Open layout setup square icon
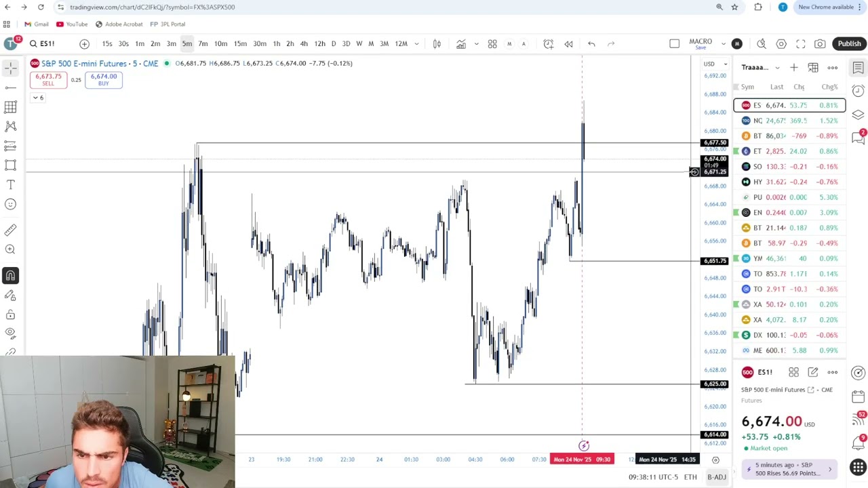 point(674,43)
